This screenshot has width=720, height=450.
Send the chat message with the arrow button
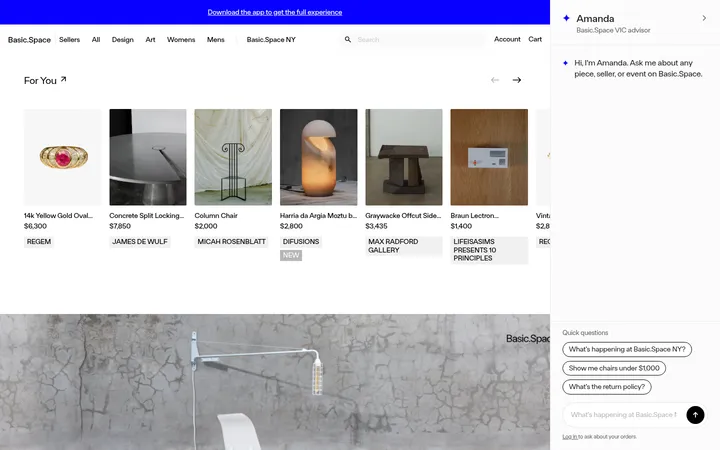[x=695, y=415]
